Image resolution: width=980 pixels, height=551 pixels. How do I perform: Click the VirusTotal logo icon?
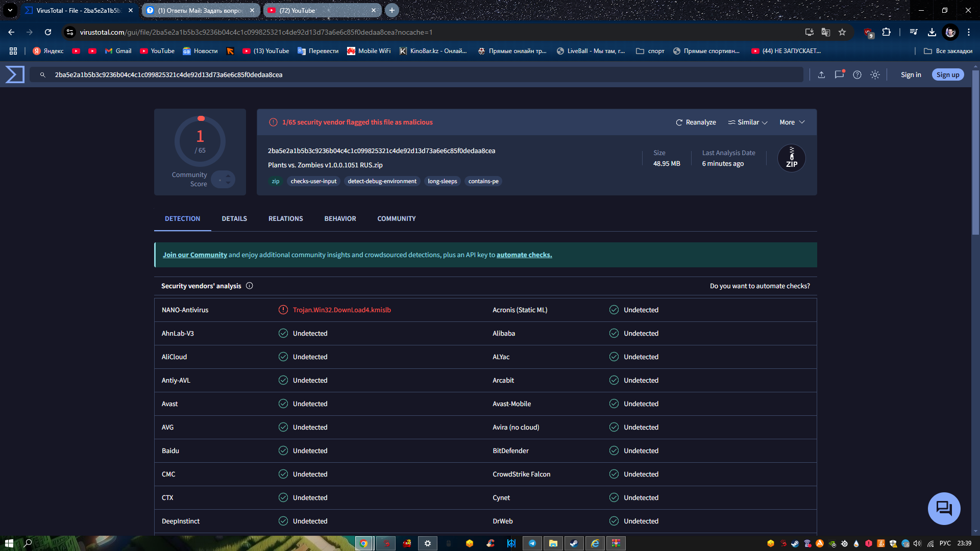(x=15, y=74)
